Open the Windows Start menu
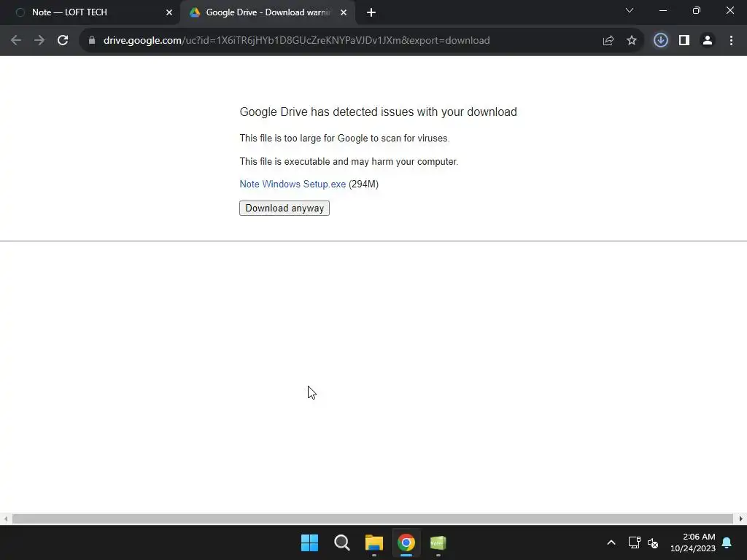 [x=309, y=542]
